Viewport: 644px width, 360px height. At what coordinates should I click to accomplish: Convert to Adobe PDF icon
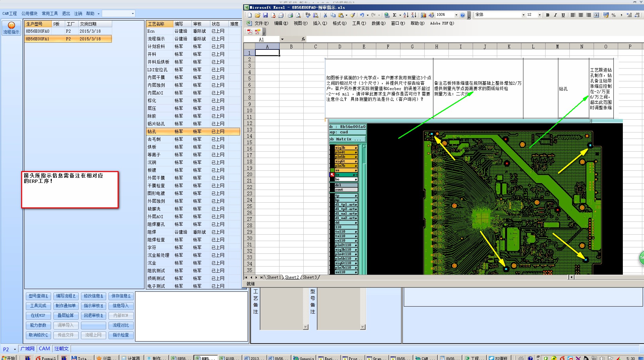(250, 32)
